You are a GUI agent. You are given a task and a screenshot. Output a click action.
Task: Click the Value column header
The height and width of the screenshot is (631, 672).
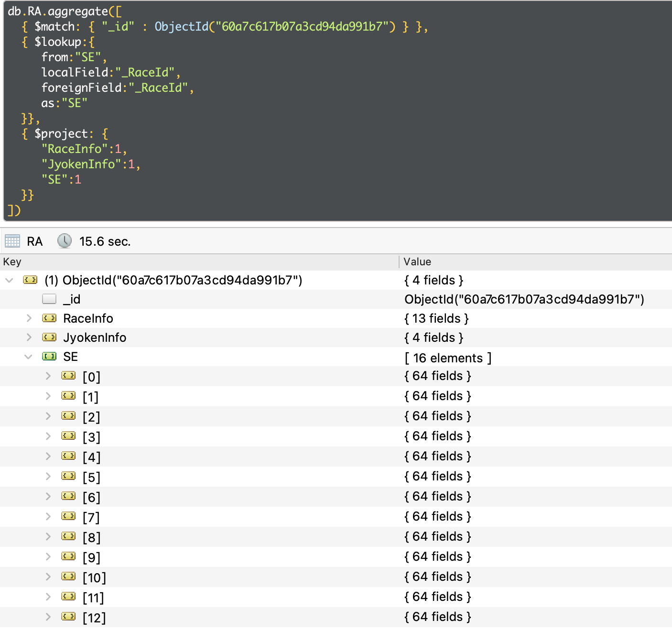417,261
